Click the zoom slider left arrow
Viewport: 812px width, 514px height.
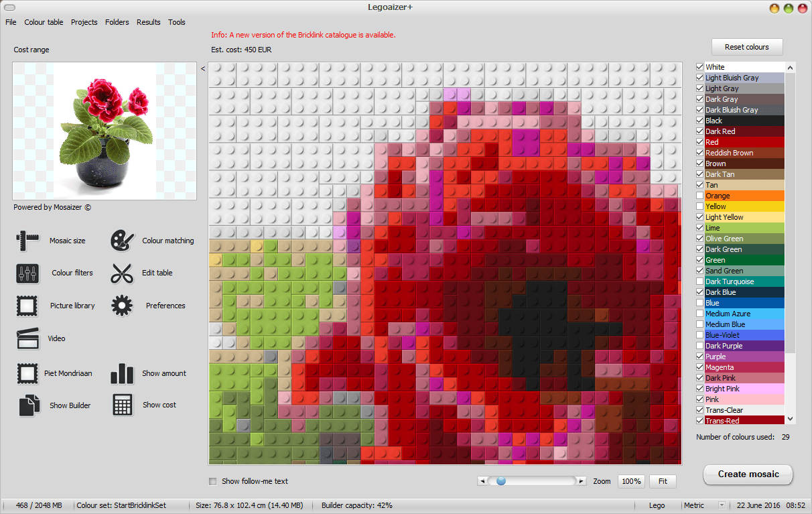[482, 481]
